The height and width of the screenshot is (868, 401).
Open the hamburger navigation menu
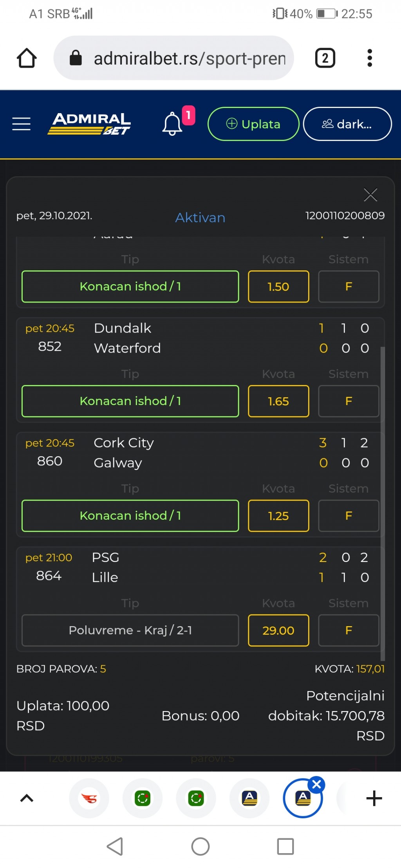[x=21, y=124]
